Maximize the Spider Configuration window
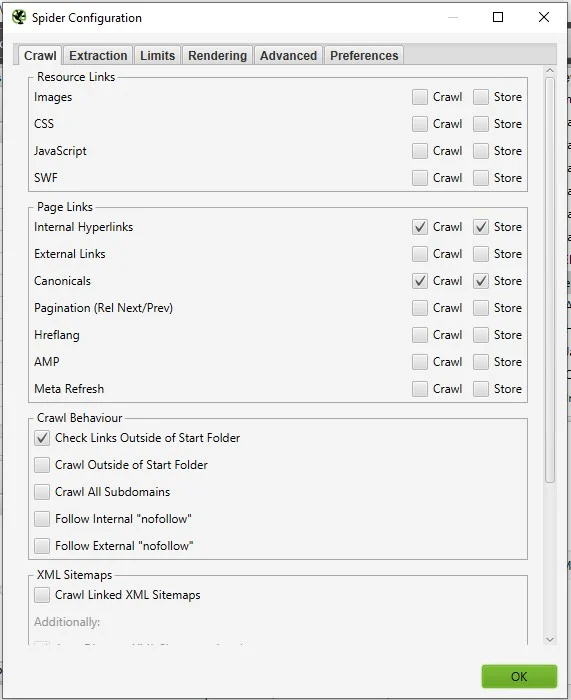 click(498, 17)
